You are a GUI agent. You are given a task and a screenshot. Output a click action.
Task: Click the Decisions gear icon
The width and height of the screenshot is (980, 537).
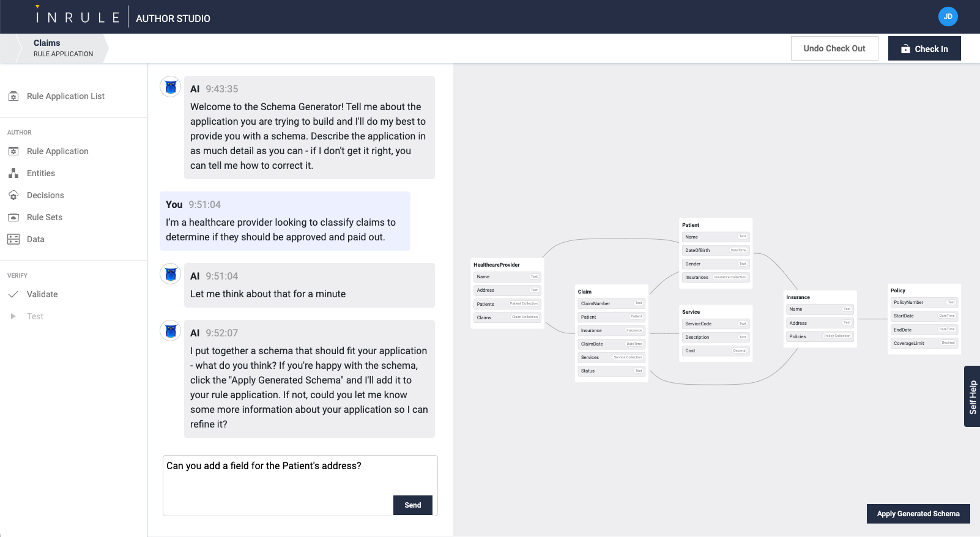(x=13, y=195)
